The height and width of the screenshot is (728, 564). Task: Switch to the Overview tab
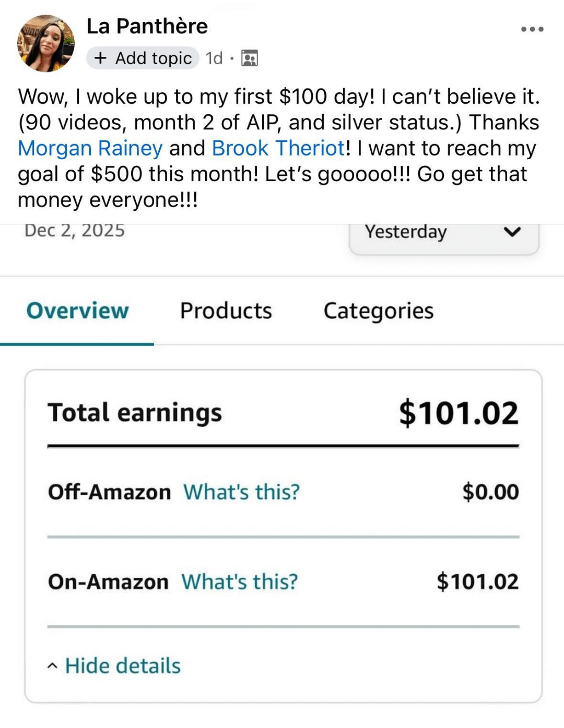click(77, 311)
